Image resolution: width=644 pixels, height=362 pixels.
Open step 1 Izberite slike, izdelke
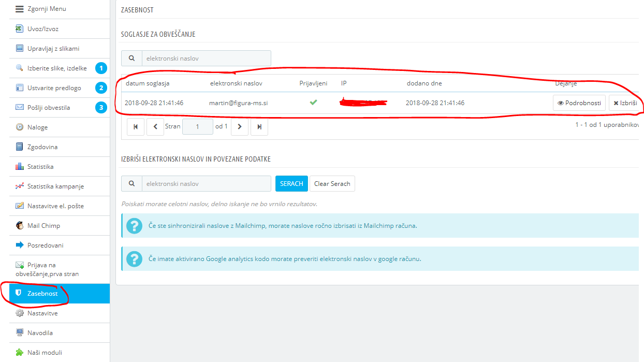[60, 68]
